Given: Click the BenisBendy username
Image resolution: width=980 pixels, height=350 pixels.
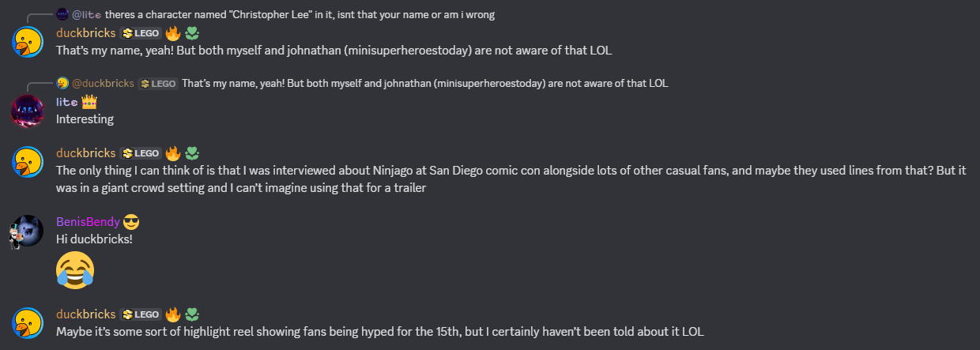Looking at the screenshot, I should point(88,222).
